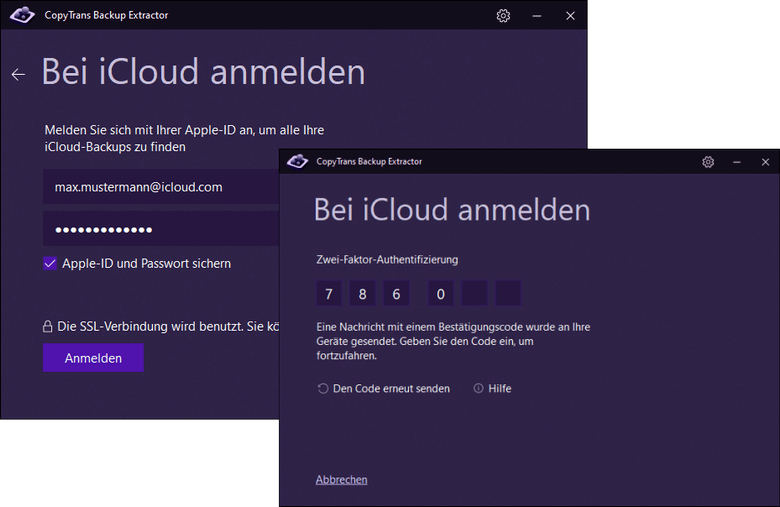Select second code digit box containing 8
This screenshot has height=507, width=780.
362,293
